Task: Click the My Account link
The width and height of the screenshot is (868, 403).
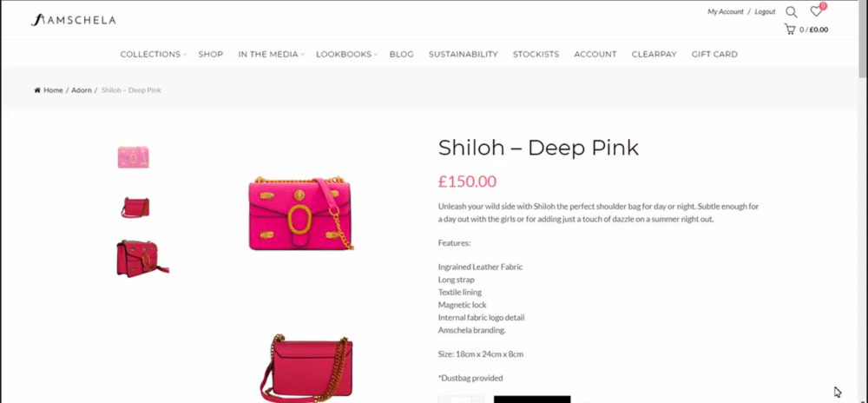Action: coord(725,11)
